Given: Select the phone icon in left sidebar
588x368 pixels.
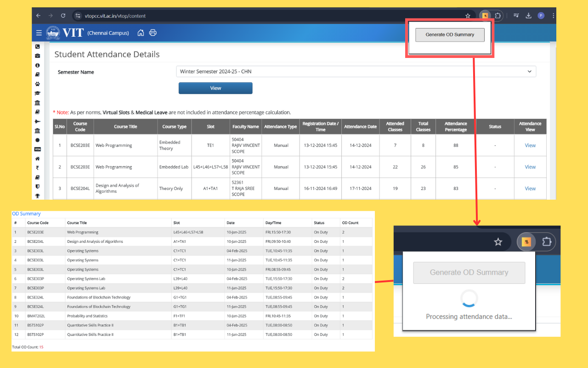Looking at the screenshot, I should [x=38, y=46].
